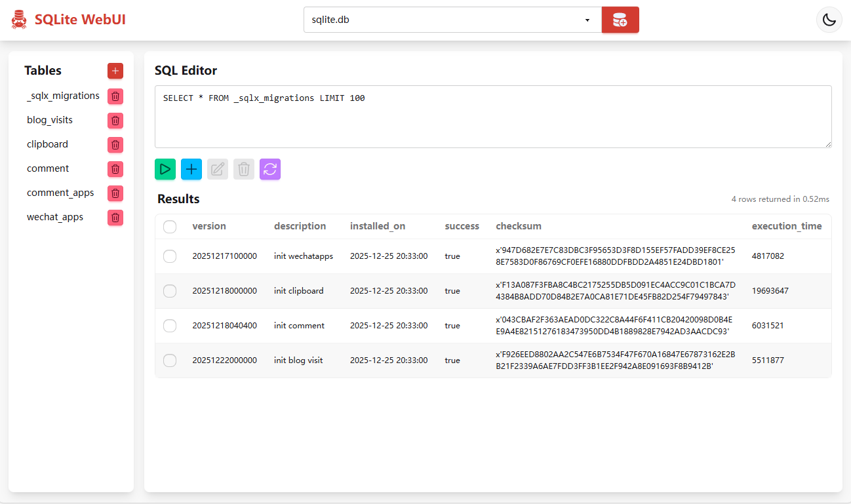Switch to dark mode with the moon toggle
Image resolution: width=851 pixels, height=504 pixels.
coord(829,20)
